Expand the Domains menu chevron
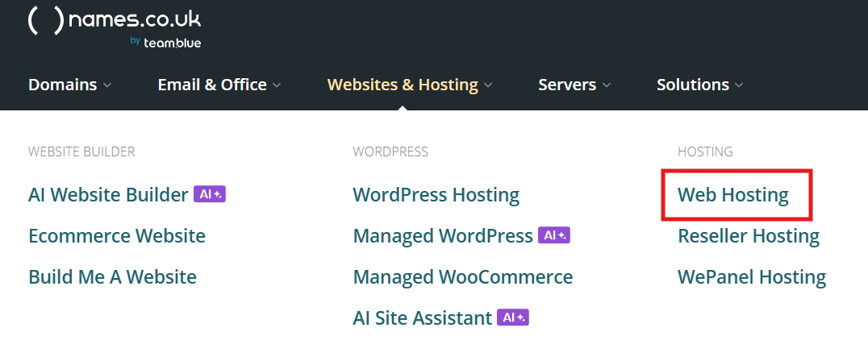The width and height of the screenshot is (868, 361). pos(107,85)
